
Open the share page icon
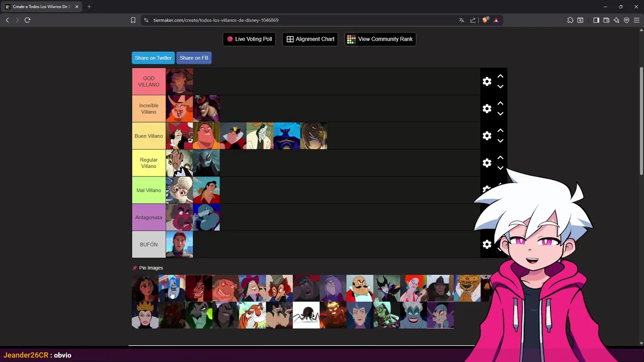point(473,20)
